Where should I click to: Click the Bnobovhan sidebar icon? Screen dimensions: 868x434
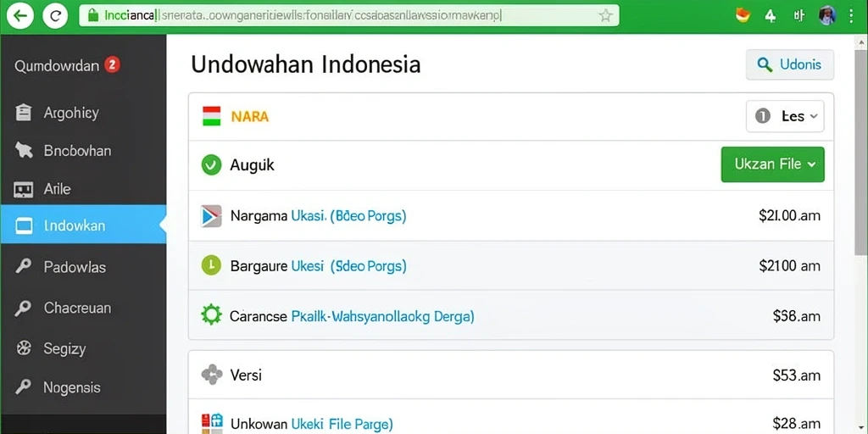pyautogui.click(x=24, y=150)
